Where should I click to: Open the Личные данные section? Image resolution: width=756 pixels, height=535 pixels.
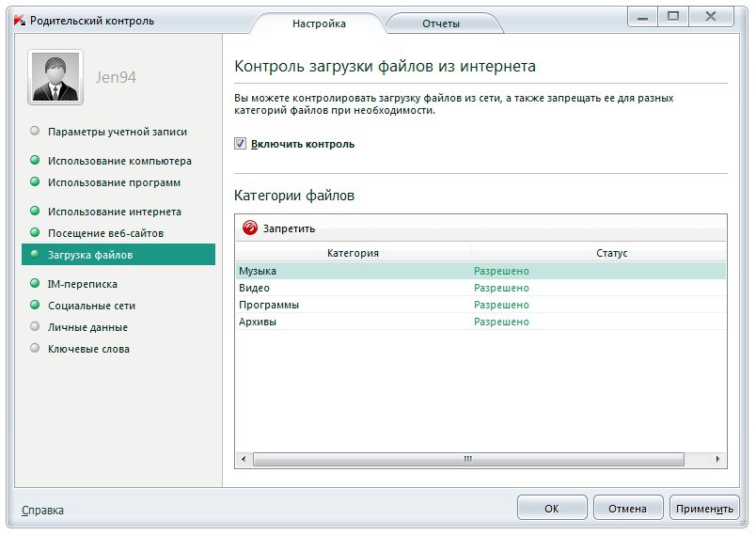tap(87, 327)
